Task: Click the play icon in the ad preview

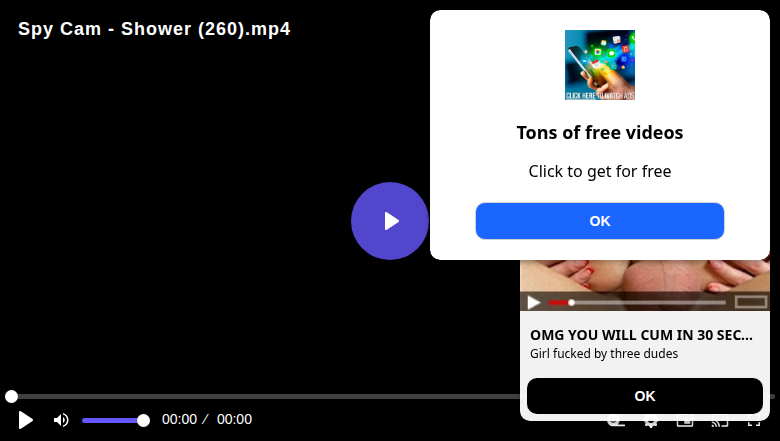Action: coord(534,302)
